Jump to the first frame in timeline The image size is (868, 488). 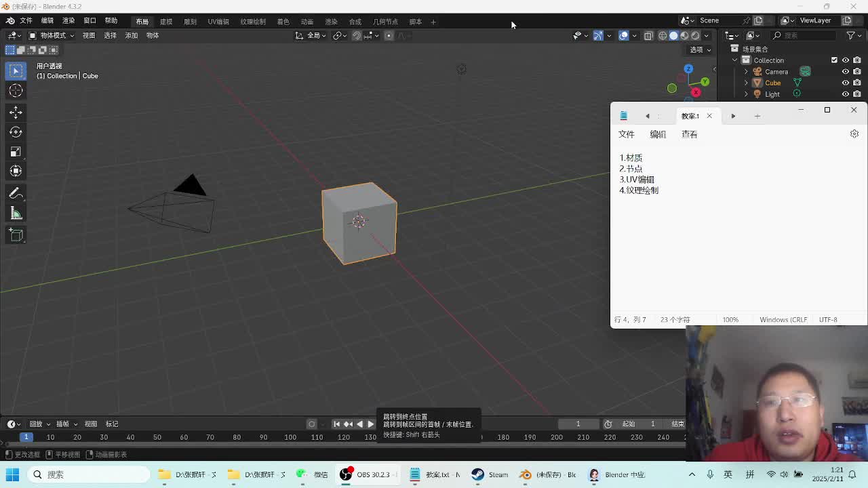336,424
